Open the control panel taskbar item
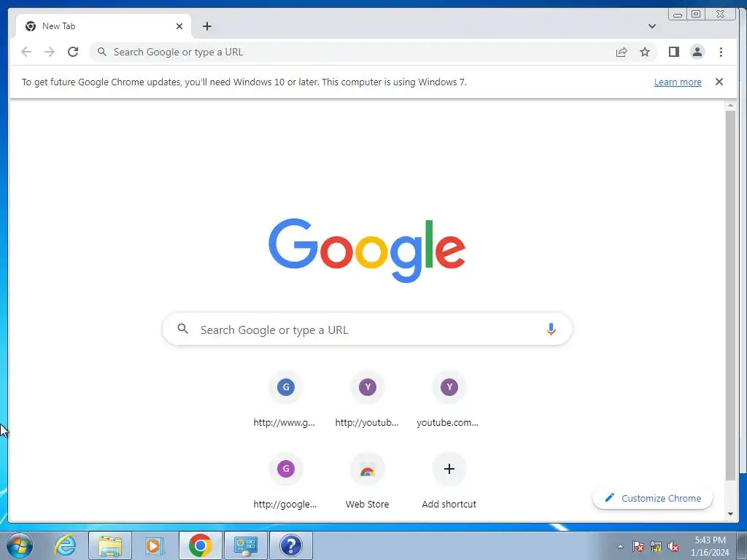 click(245, 545)
